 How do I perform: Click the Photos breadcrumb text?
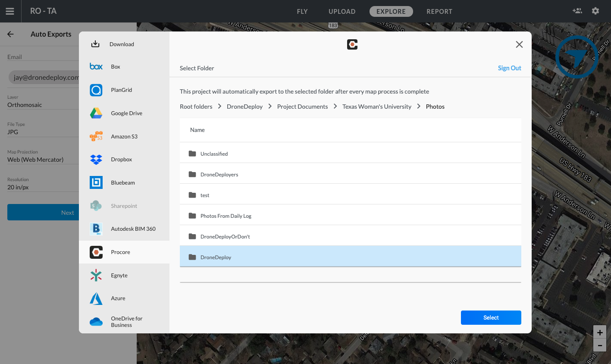[x=435, y=107]
